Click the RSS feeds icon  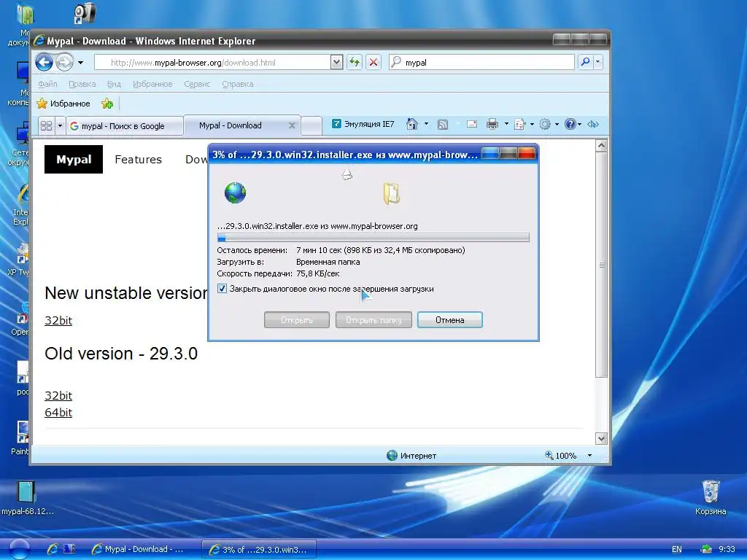443,124
